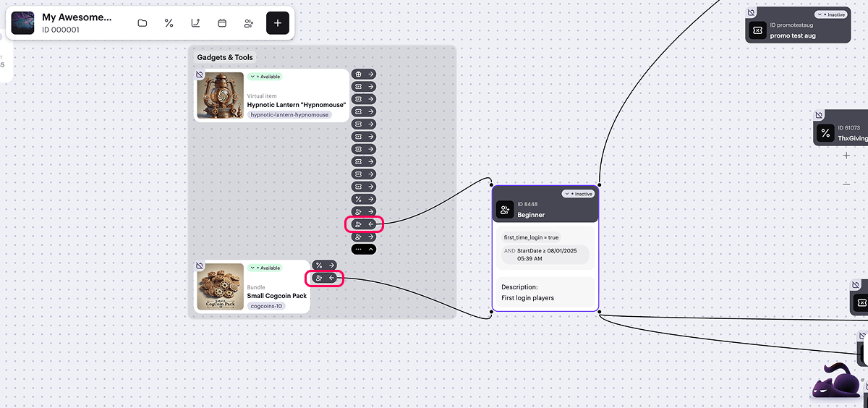This screenshot has width=868, height=408.
Task: Open the folder icon in top toolbar
Action: 142,23
